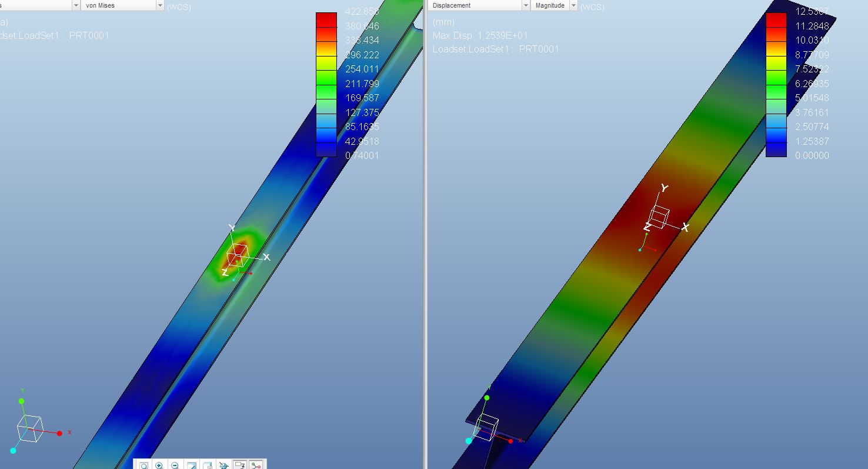Viewport: 868px width, 469px height.
Task: Click the (WCS) label next to Magnitude
Action: pos(592,7)
